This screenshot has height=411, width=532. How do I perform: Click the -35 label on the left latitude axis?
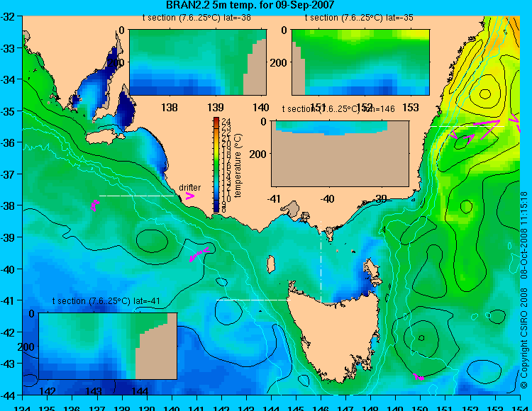click(8, 111)
